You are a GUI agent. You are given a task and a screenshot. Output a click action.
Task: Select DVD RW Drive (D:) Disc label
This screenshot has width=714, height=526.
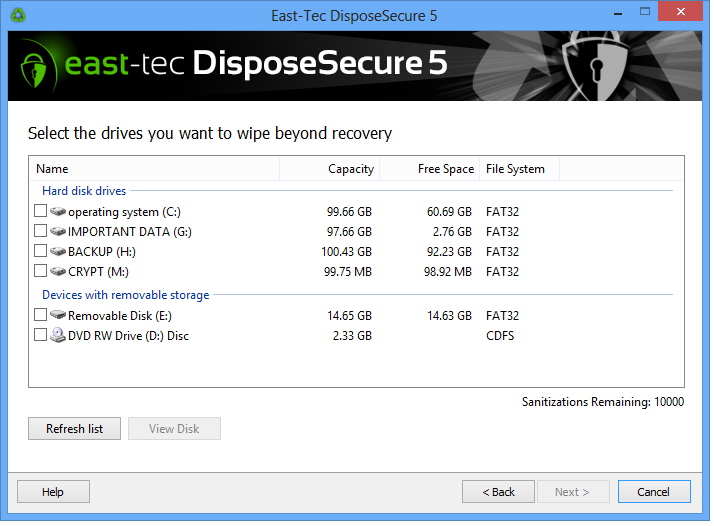tap(128, 336)
